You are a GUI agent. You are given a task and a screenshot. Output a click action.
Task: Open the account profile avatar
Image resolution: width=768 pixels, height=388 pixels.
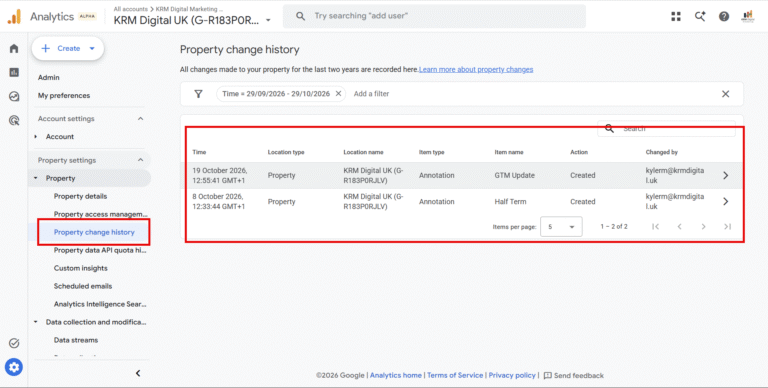(x=747, y=16)
